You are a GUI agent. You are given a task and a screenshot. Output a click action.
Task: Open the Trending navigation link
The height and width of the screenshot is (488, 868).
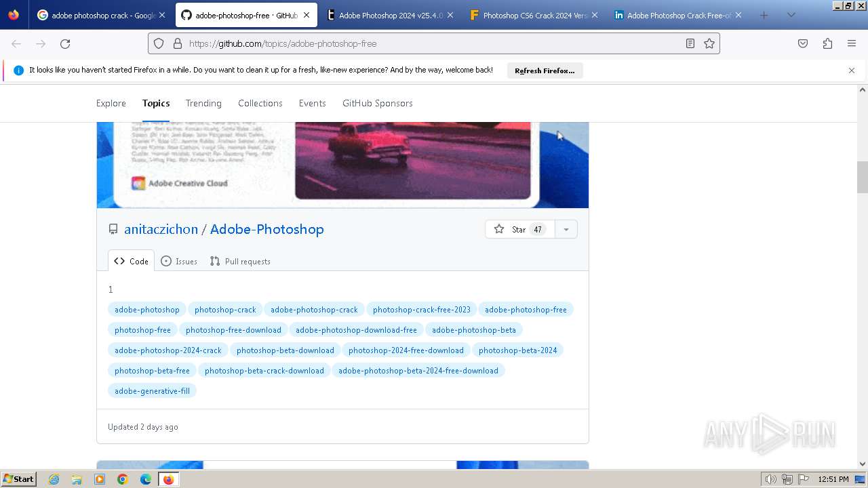click(203, 103)
